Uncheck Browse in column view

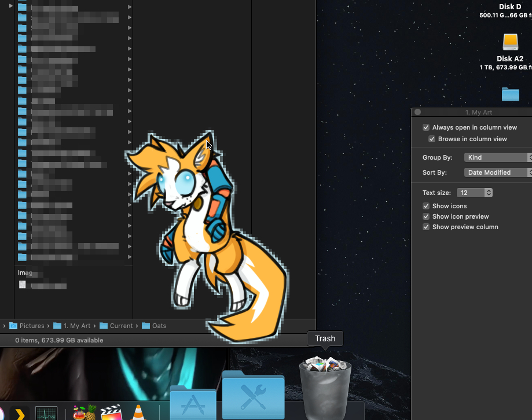click(432, 139)
